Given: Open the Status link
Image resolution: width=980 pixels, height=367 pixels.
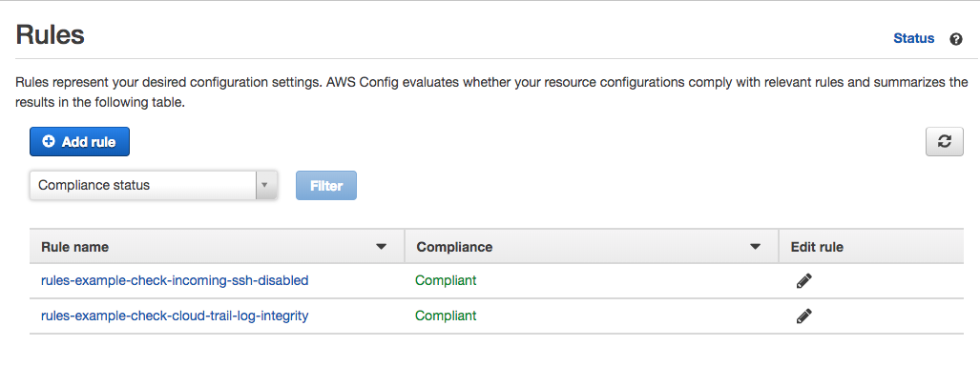Looking at the screenshot, I should coord(914,39).
